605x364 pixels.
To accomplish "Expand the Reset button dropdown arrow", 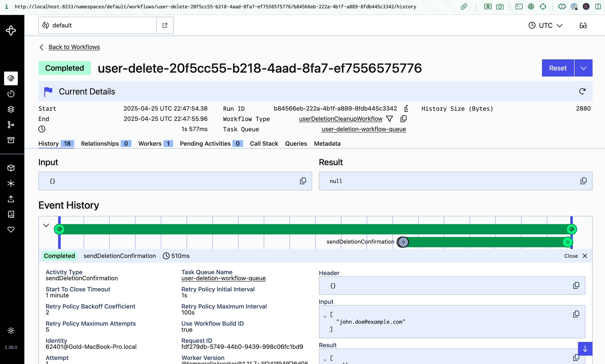I will point(583,68).
